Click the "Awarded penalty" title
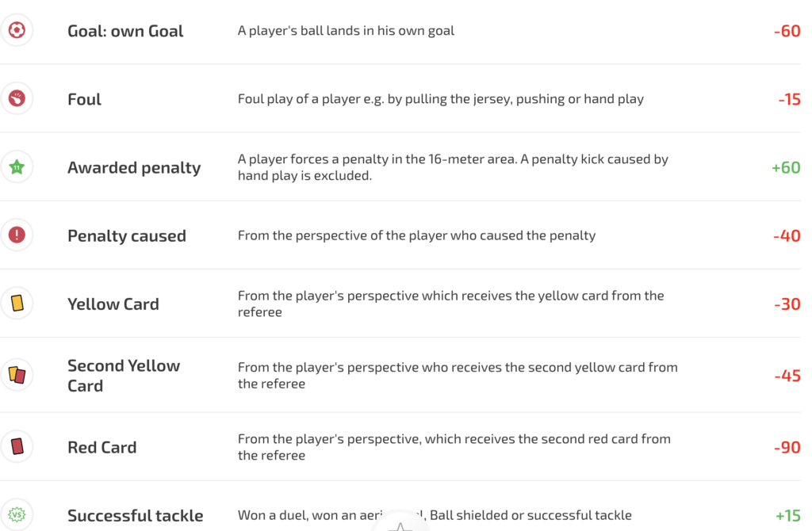The image size is (812, 531). [x=134, y=167]
